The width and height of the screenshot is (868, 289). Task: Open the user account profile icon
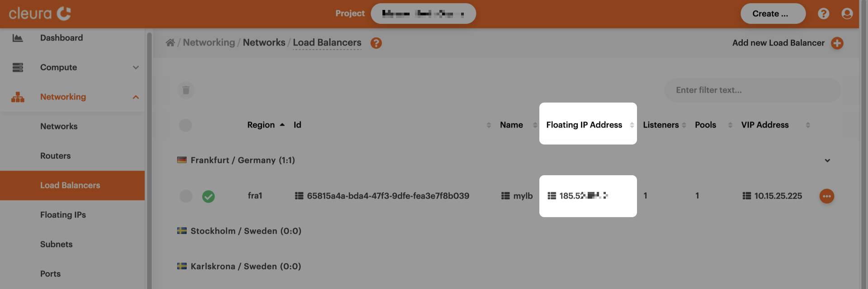(847, 14)
